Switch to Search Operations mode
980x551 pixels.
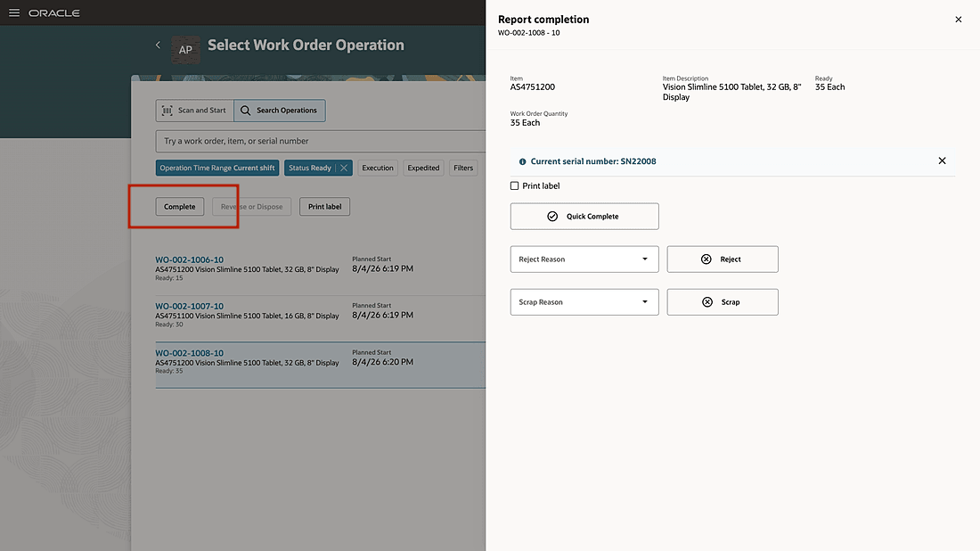[280, 110]
